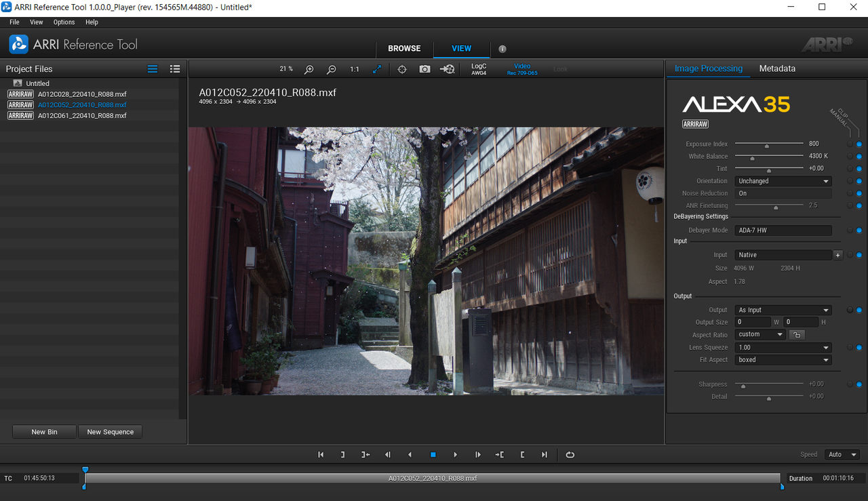Switch Project Files to simple list view
The height and width of the screenshot is (501, 868).
coord(153,69)
